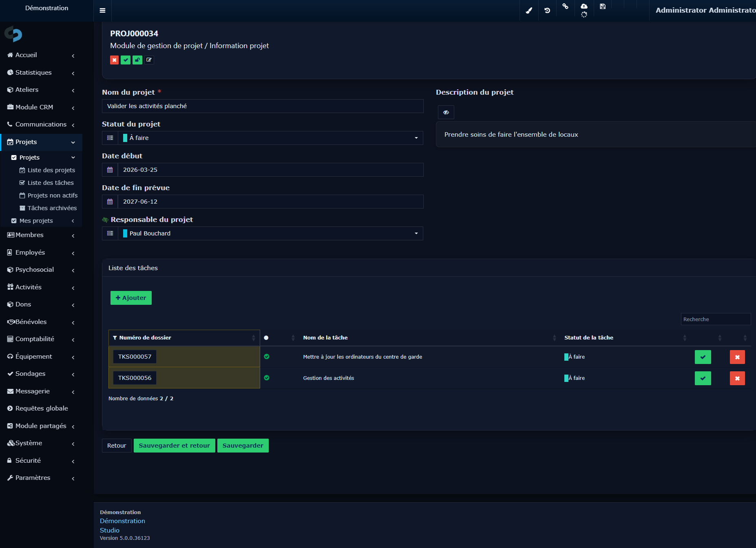
Task: Mark task TKS000057 complete with green check
Action: 703,357
